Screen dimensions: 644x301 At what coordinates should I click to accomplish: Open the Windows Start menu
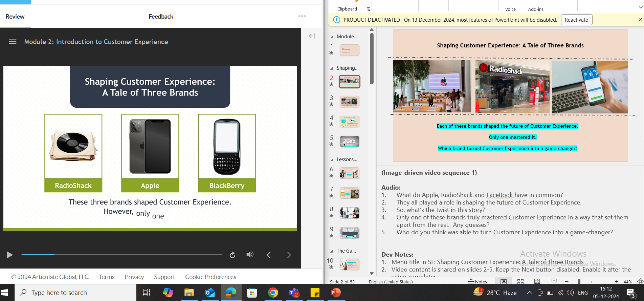tap(5, 293)
